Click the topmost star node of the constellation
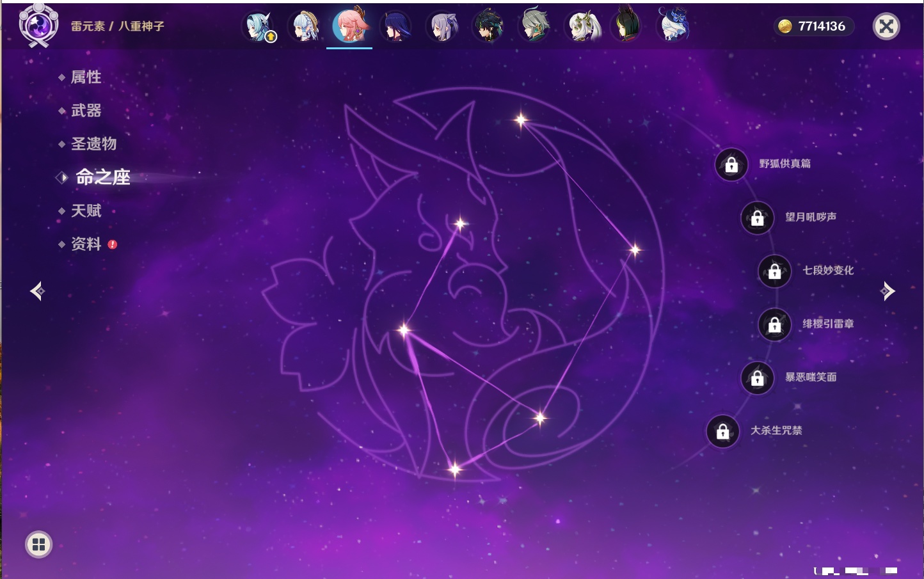This screenshot has width=924, height=579. 521,119
